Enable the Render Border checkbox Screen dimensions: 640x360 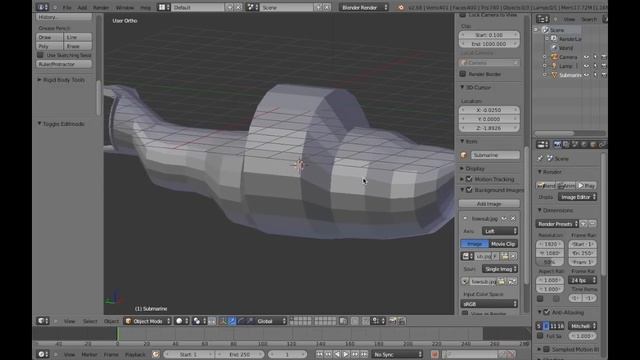[x=463, y=74]
